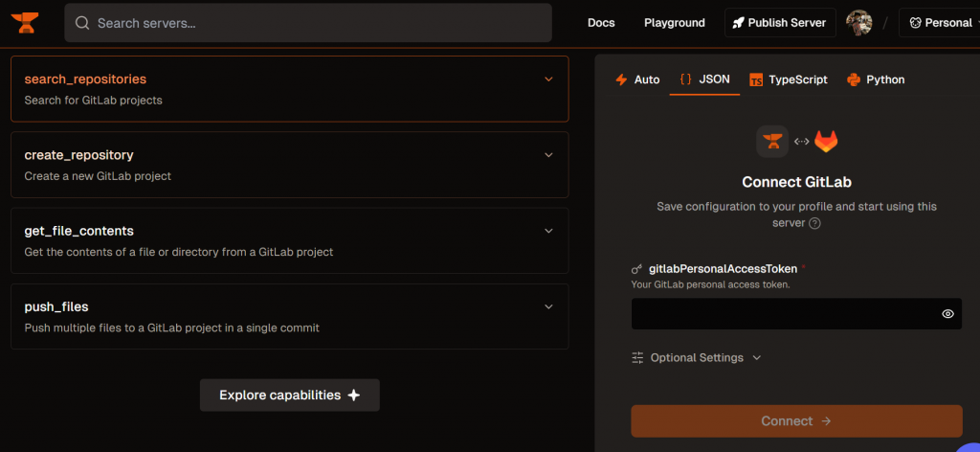Click the Optional Settings chevron arrow
Screen dimensions: 980x452
756,357
